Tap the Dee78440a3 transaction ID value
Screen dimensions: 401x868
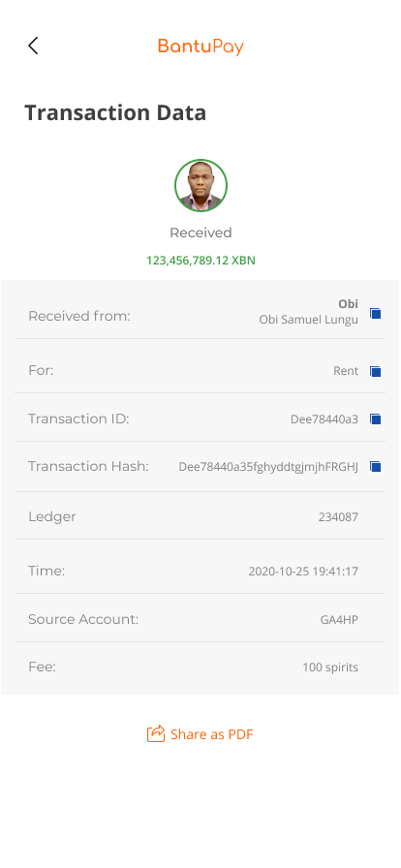[324, 419]
